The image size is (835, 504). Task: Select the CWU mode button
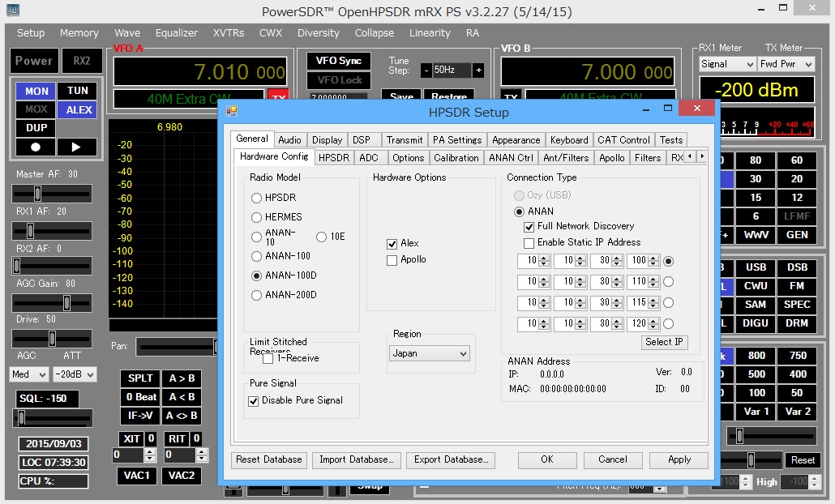coord(755,286)
